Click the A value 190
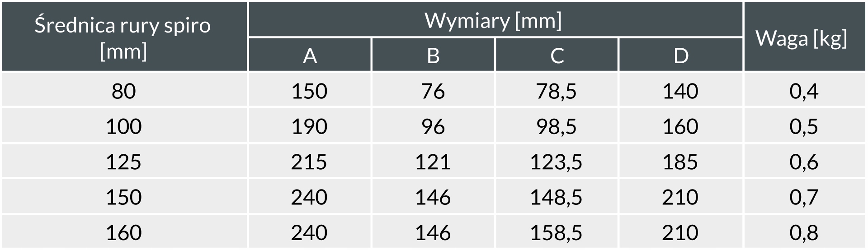The width and height of the screenshot is (868, 250). click(x=309, y=127)
